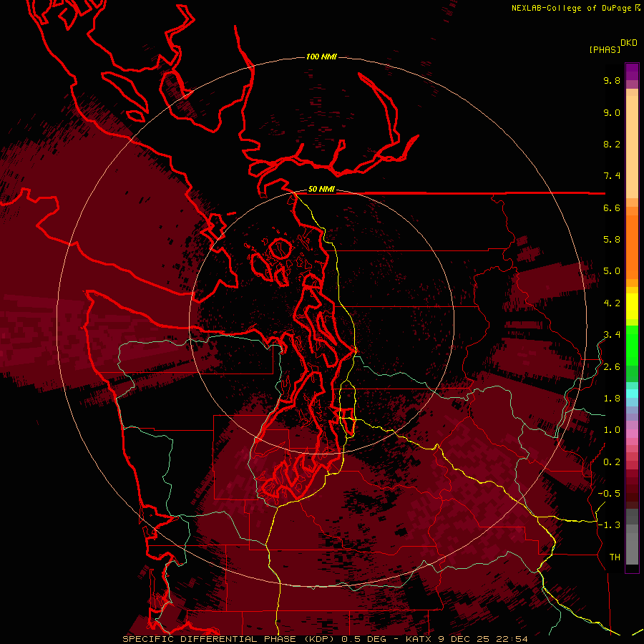Click the 22:54 timestamp
The height and width of the screenshot is (644, 644).
[512, 639]
